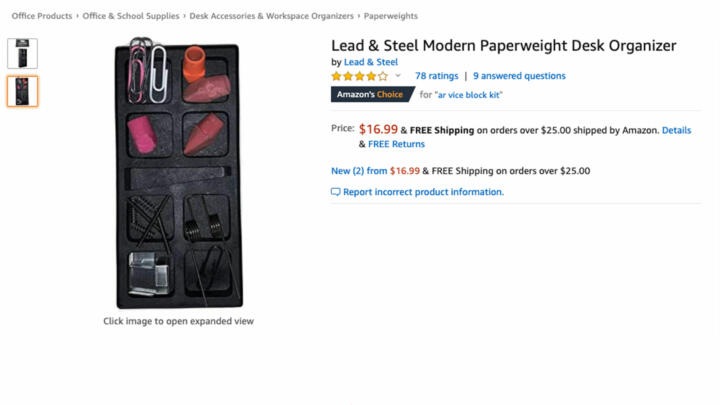Viewport: 720px width, 405px height.
Task: Open the Paperweights breadcrumb
Action: [391, 16]
